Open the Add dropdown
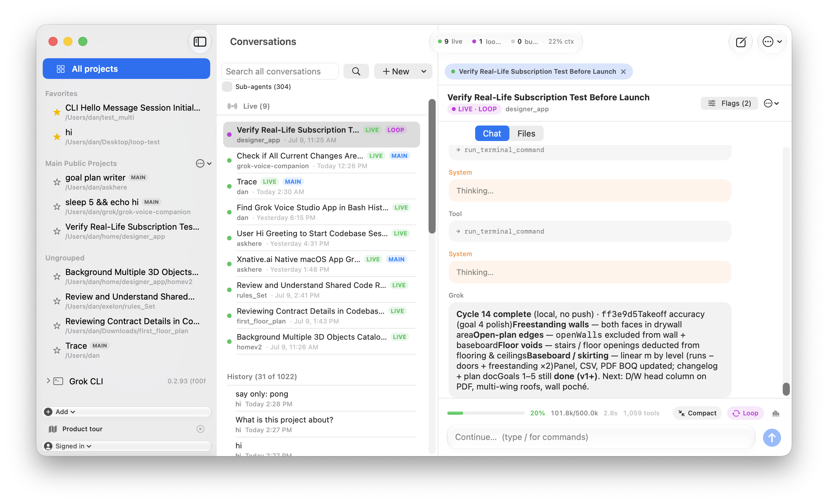This screenshot has width=828, height=504. pos(126,411)
